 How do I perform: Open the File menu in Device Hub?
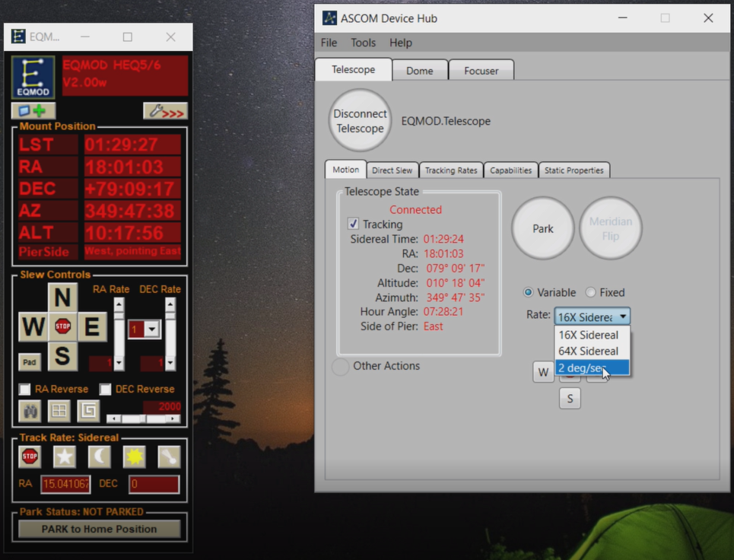(x=329, y=43)
